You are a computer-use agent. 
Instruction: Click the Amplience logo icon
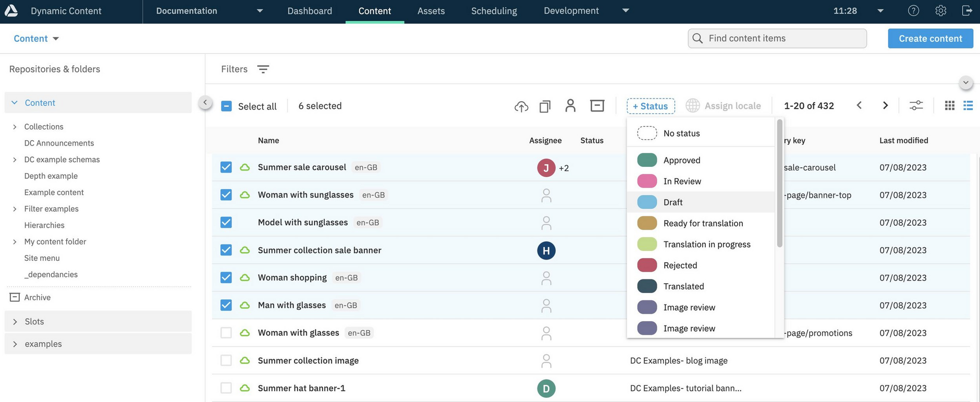(x=11, y=10)
